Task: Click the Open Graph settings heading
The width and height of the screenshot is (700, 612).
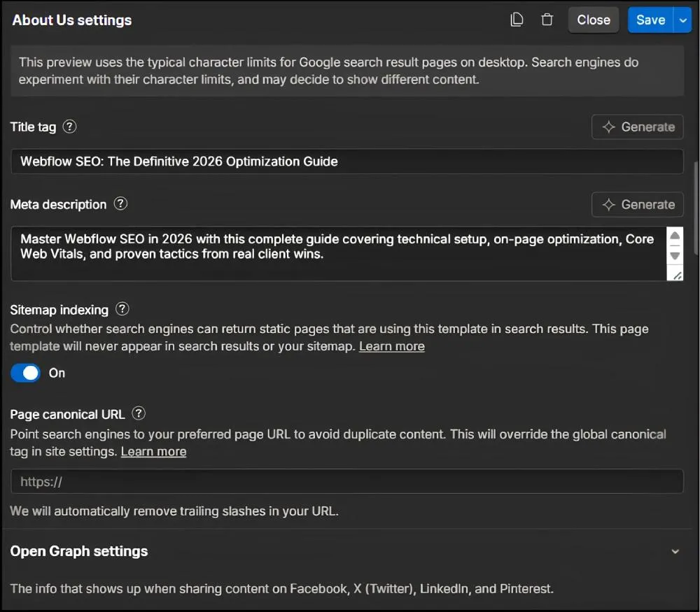Action: (79, 551)
